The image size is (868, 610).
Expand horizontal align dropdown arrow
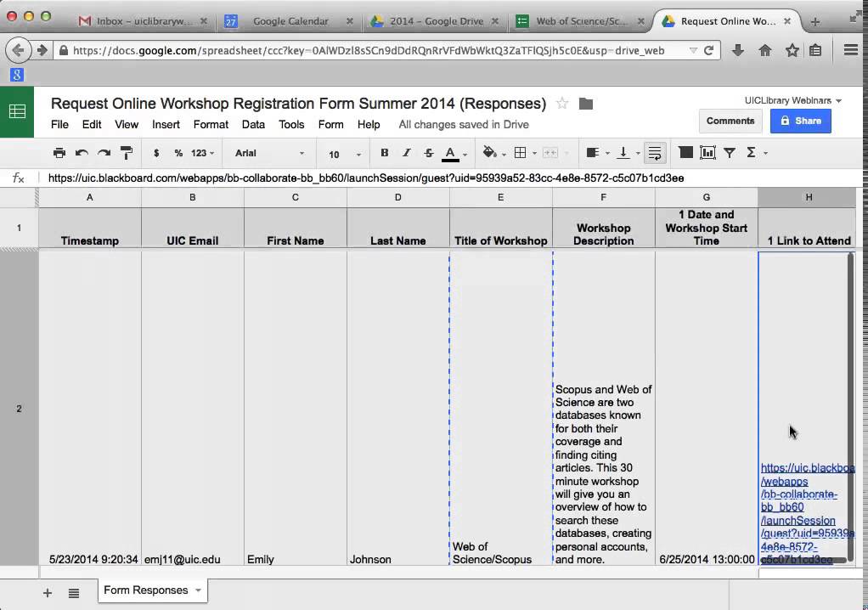[607, 153]
